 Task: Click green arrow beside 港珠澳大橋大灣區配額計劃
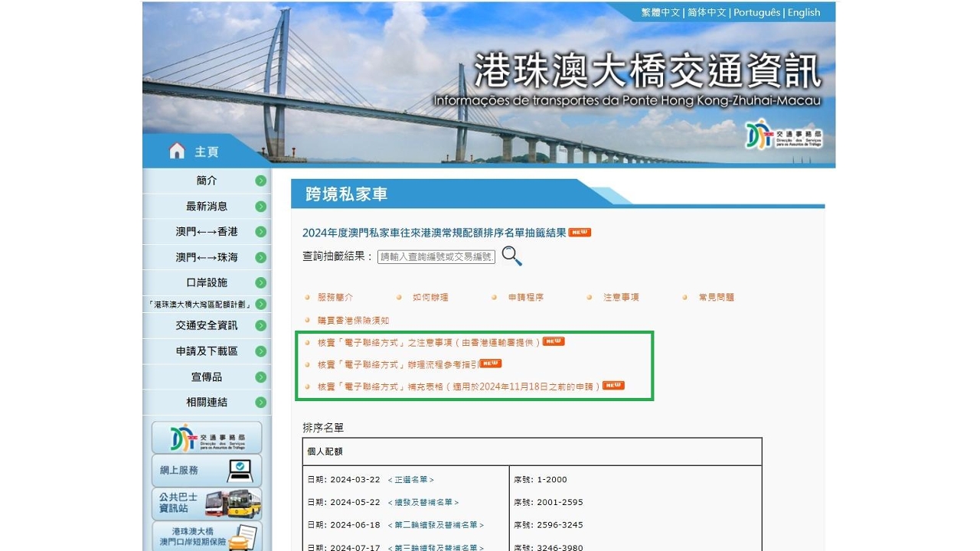click(x=261, y=304)
